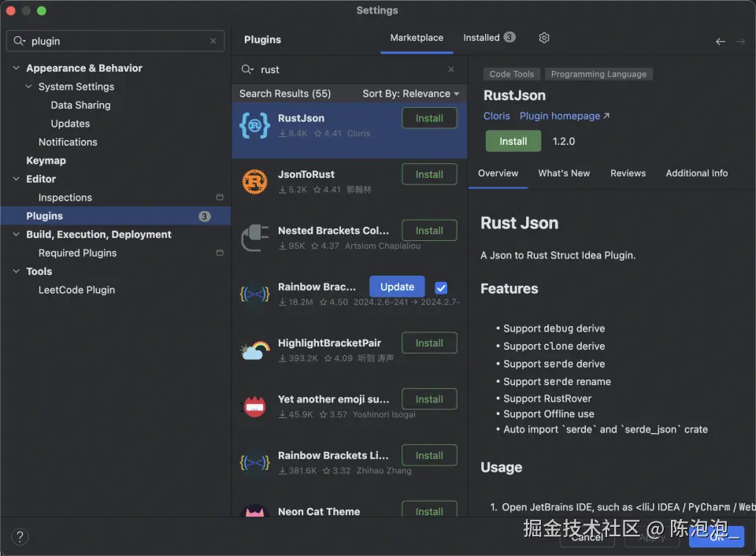The image size is (756, 556).
Task: Click the Rainbow Brackets Lite plugin icon
Action: (254, 462)
